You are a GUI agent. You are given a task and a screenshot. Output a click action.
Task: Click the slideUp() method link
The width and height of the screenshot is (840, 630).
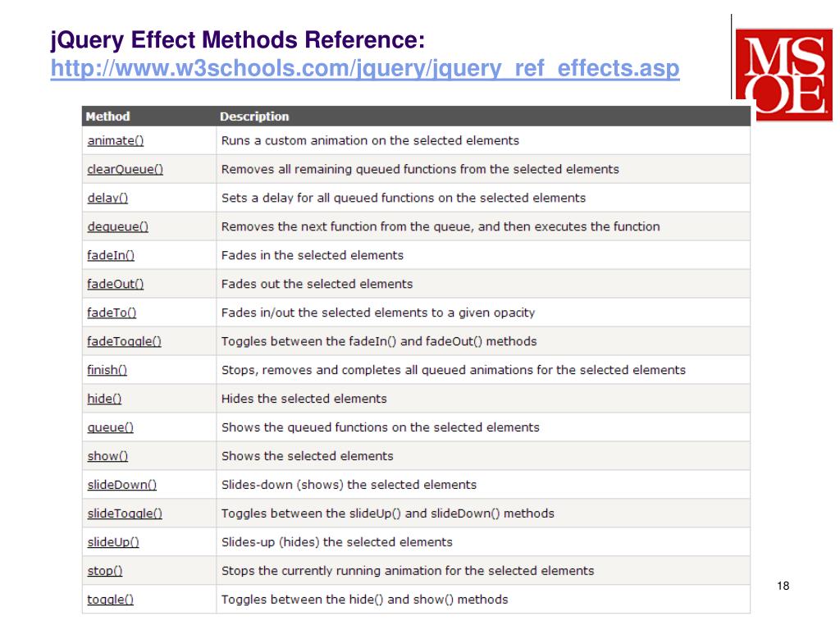113,543
